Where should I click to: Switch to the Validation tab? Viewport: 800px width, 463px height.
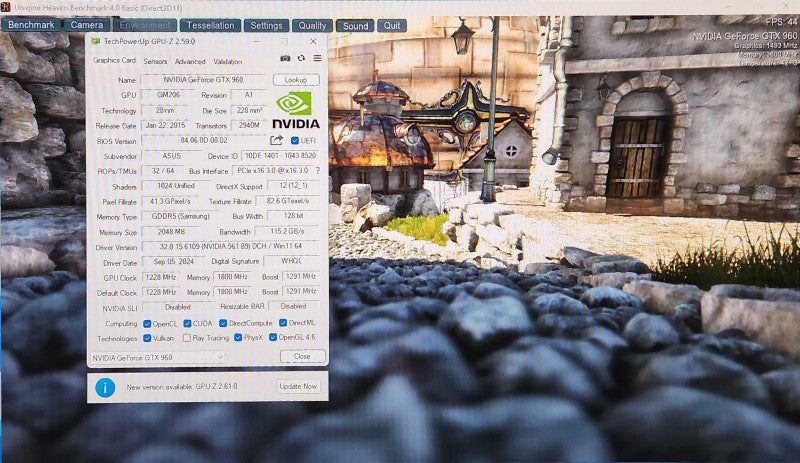click(x=228, y=61)
